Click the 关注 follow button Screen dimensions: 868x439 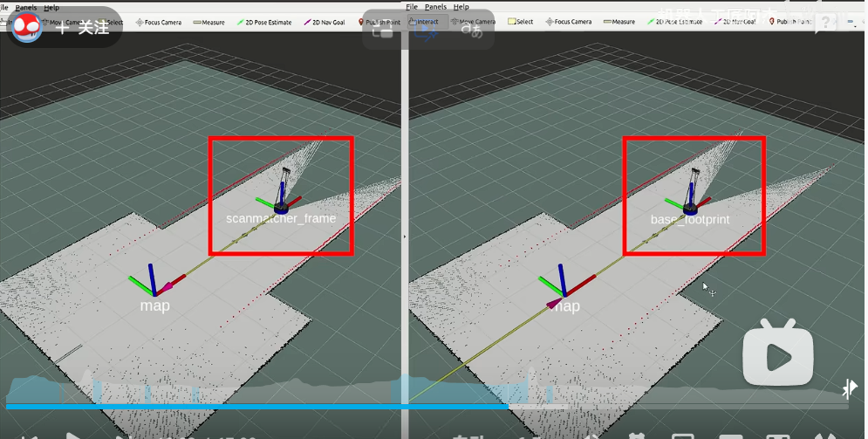(83, 26)
